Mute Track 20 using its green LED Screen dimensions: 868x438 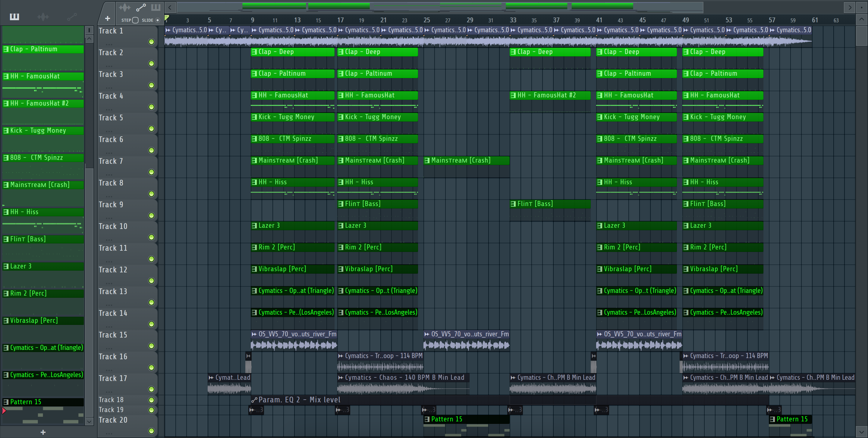(151, 430)
